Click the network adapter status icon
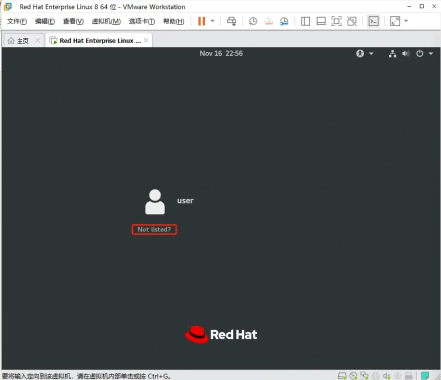The width and height of the screenshot is (441, 380). [364, 376]
